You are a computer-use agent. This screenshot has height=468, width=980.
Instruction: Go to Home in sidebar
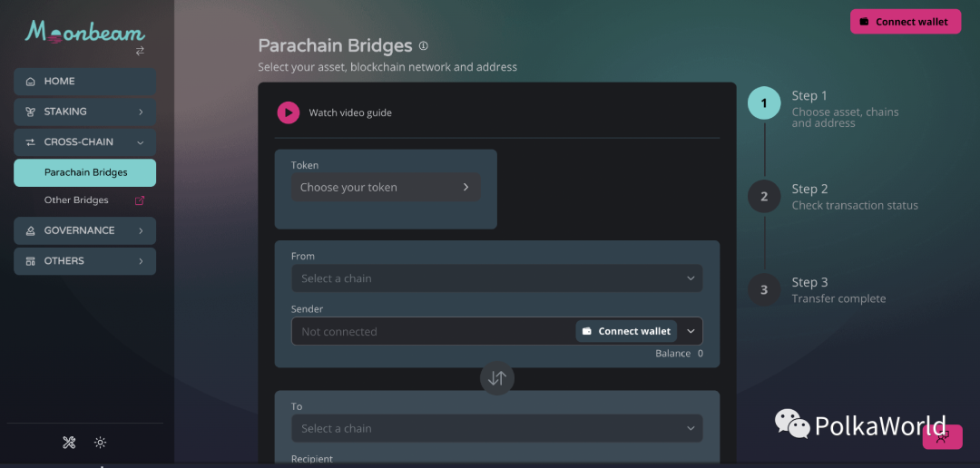click(x=84, y=82)
